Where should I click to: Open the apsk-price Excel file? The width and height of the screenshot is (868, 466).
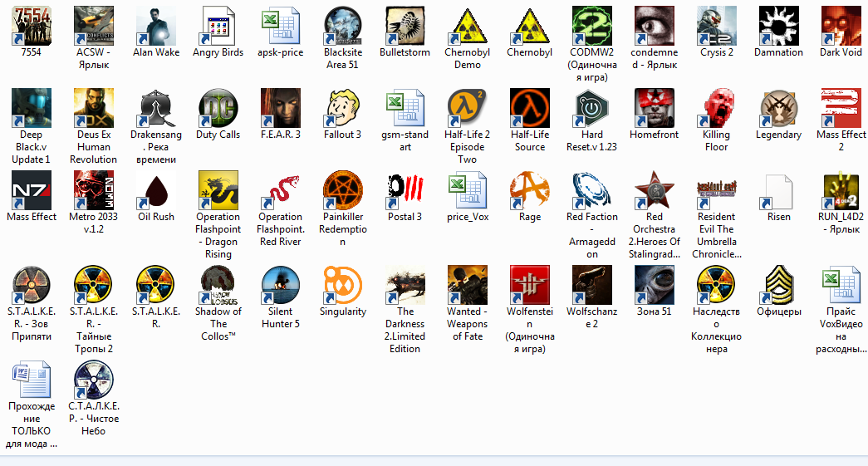(281, 26)
